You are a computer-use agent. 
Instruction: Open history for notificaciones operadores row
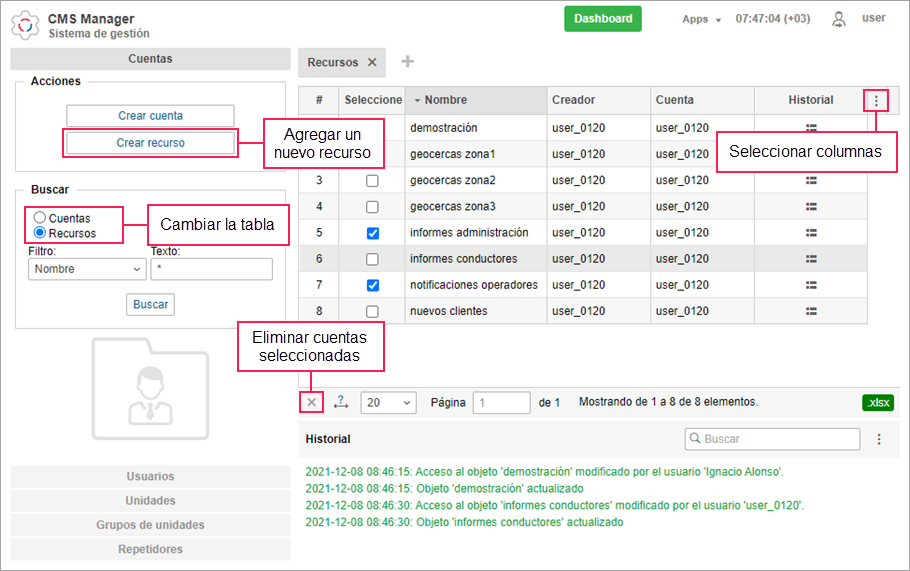click(x=811, y=285)
